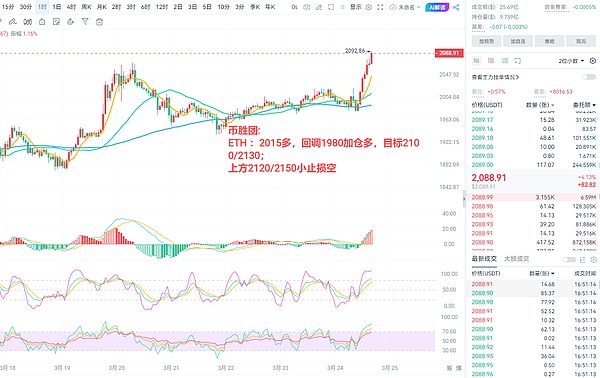600x378 pixels.
Task: Select the 6时 timeframe
Action: [x=146, y=7]
